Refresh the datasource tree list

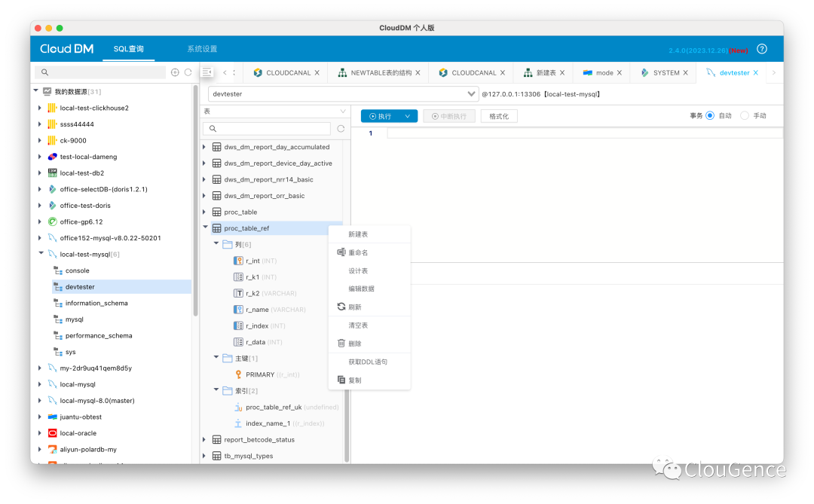coord(188,72)
